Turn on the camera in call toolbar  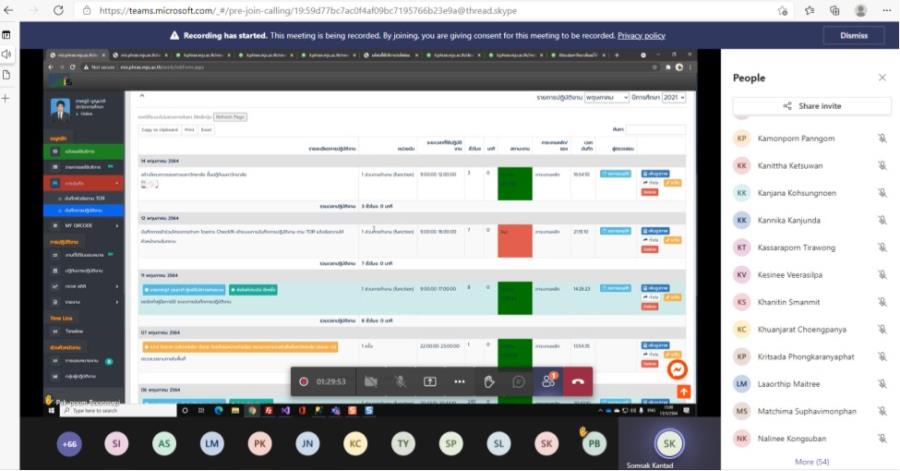[371, 381]
